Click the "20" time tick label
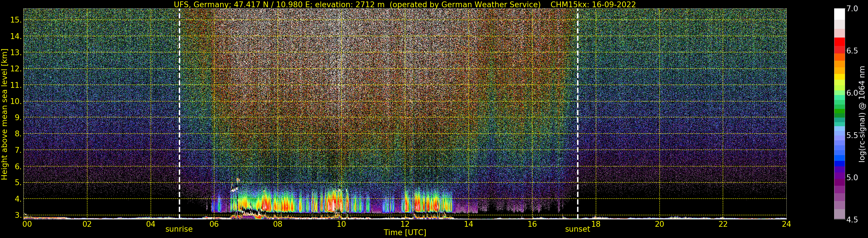 [659, 224]
